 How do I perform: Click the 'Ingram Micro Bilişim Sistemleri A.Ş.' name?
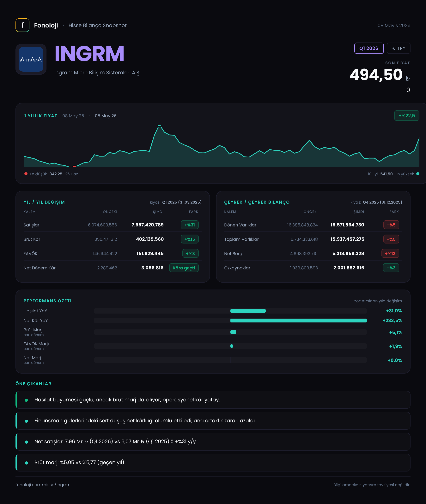tap(97, 73)
